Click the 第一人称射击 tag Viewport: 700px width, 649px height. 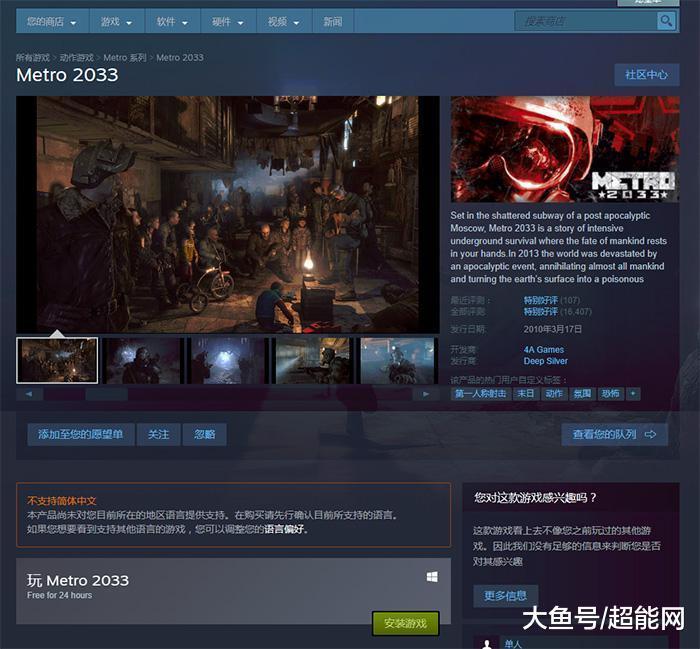click(x=480, y=393)
